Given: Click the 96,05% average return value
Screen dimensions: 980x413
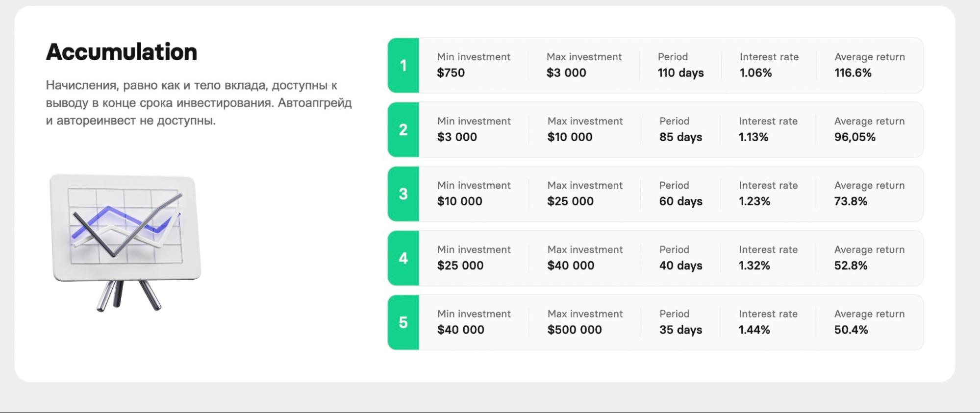Looking at the screenshot, I should 854,137.
